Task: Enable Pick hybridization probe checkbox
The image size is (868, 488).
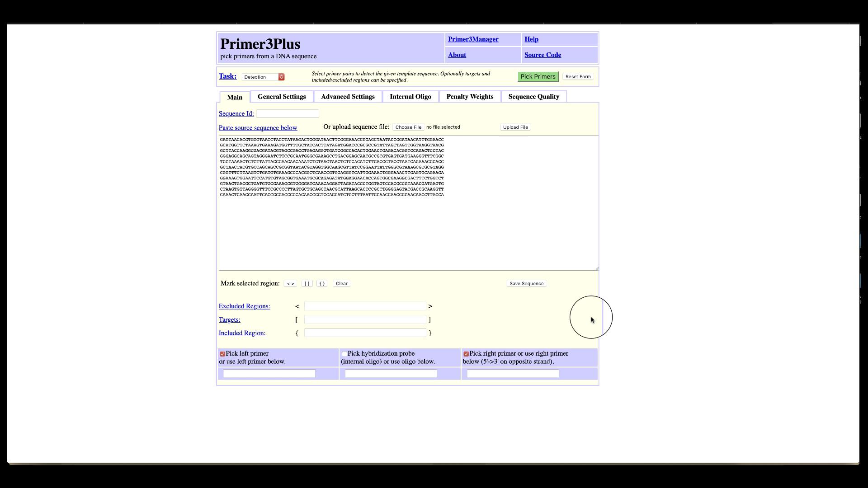Action: [344, 354]
